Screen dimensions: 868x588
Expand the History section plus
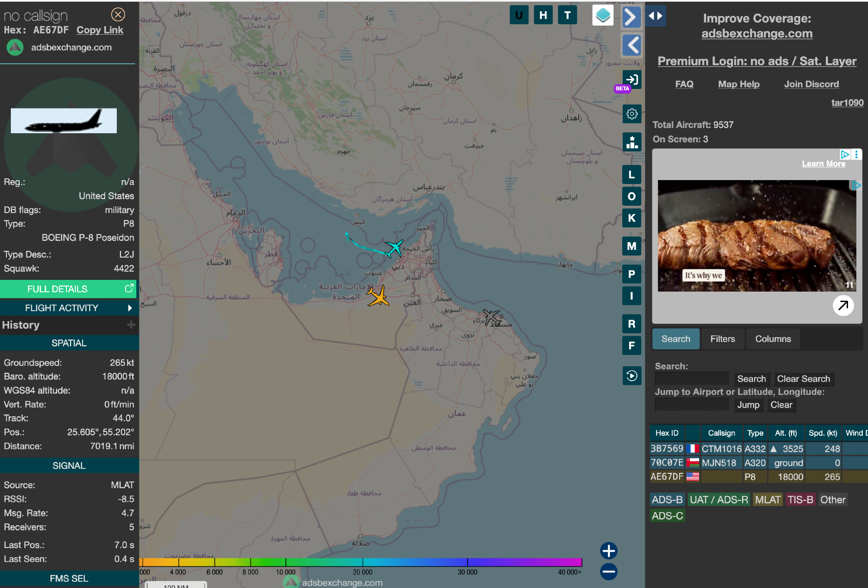coord(131,325)
